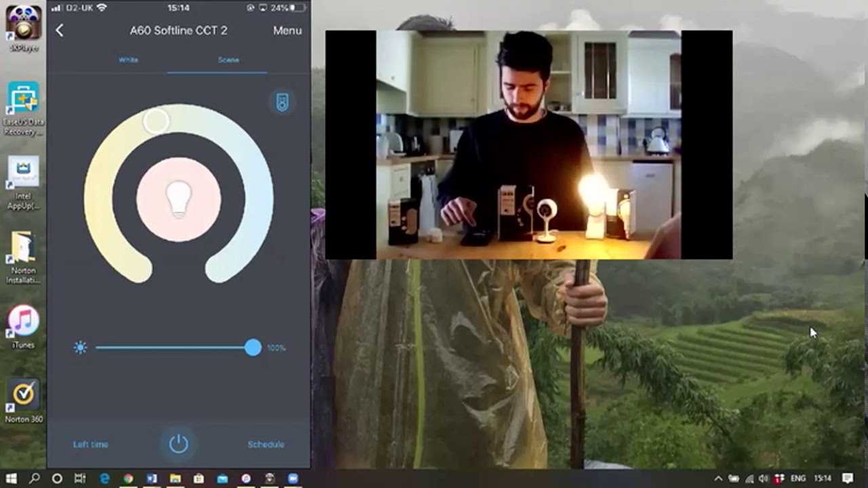Screen dimensions: 868x488
Task: Launch Microsoft Edge from the taskbar
Action: click(x=104, y=479)
